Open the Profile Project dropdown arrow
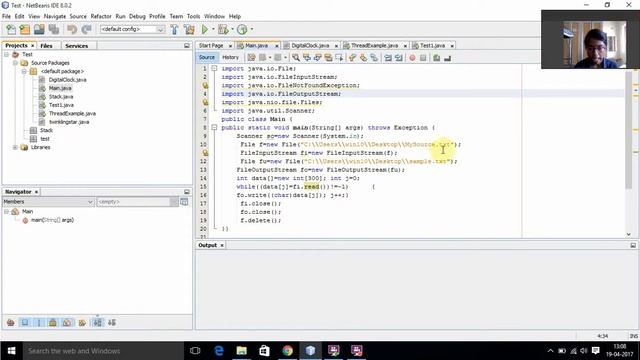 tap(251, 29)
